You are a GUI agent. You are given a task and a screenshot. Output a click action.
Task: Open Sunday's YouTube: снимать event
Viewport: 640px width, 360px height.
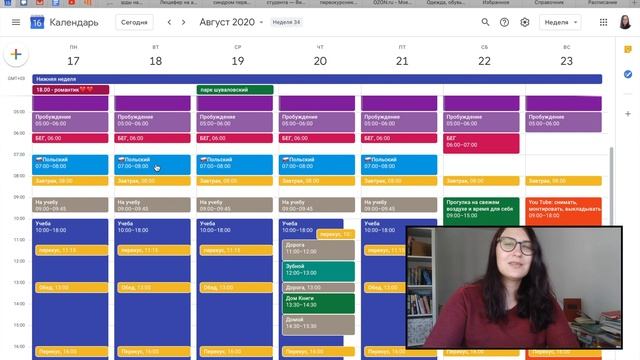click(x=563, y=211)
